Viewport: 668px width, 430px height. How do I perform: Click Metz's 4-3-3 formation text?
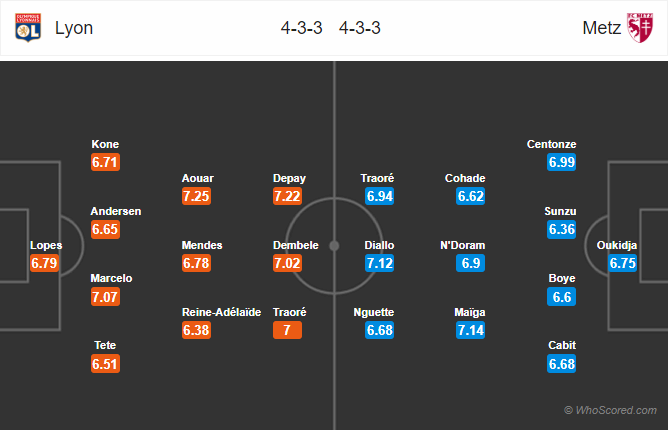pyautogui.click(x=360, y=28)
